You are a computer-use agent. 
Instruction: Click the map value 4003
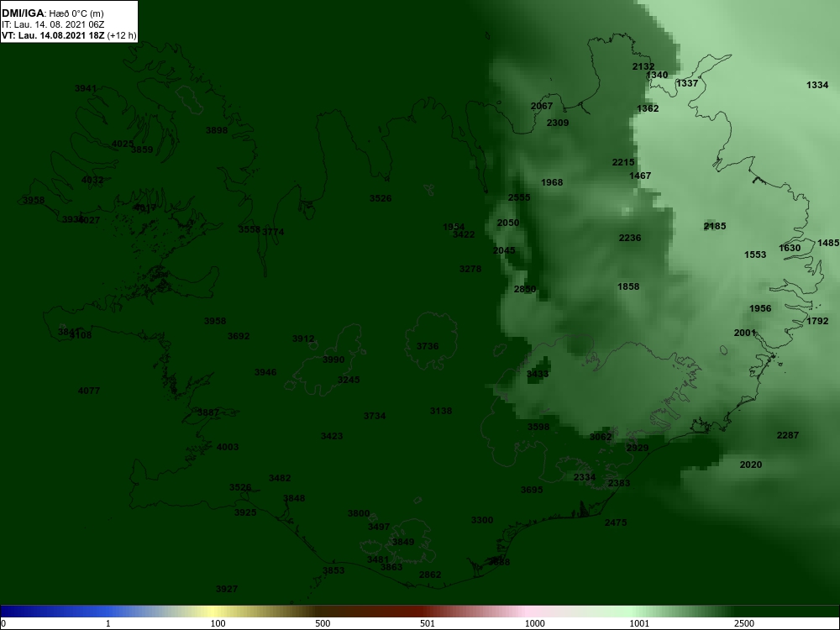(x=227, y=447)
